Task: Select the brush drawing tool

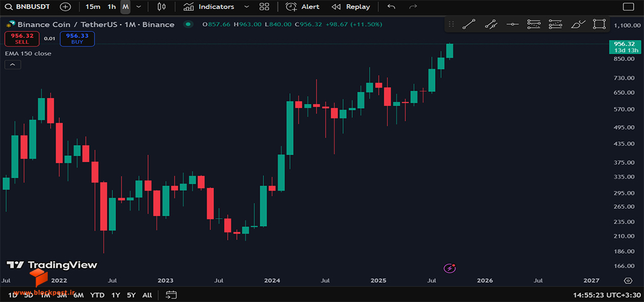Action: click(578, 25)
